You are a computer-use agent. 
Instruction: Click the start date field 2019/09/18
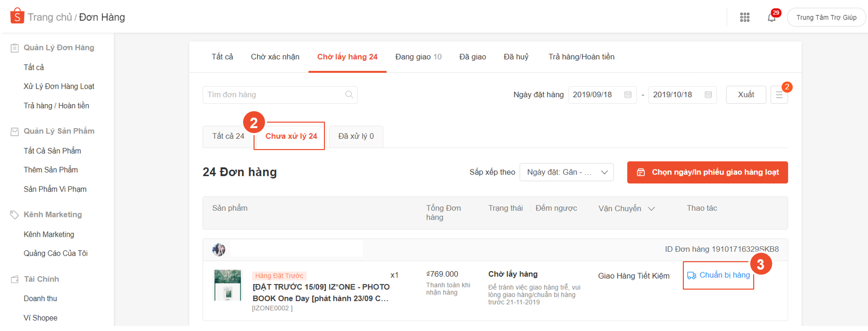tap(602, 95)
